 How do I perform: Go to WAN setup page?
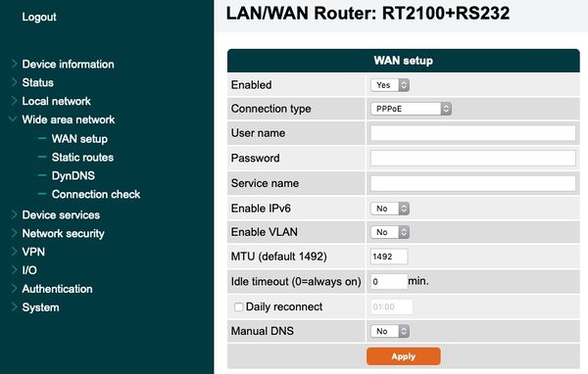click(x=79, y=139)
